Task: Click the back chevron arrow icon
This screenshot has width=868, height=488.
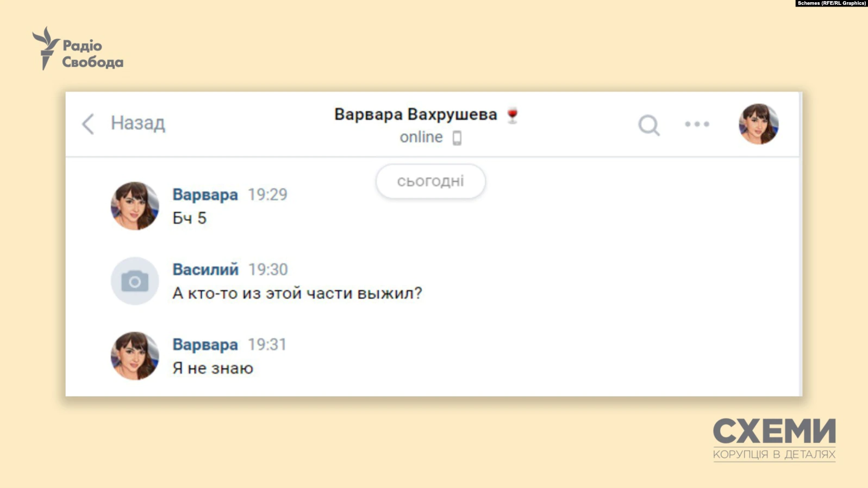Action: (88, 124)
